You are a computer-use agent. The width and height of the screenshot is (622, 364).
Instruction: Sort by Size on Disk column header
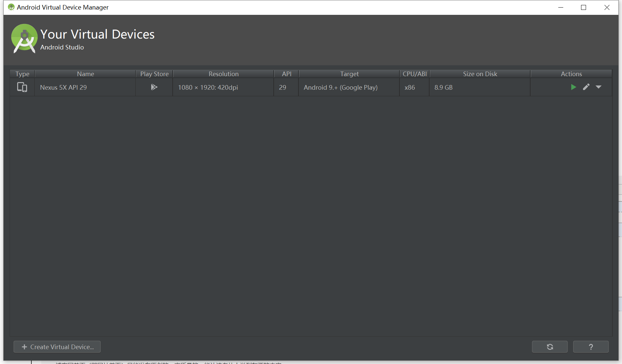coord(480,74)
